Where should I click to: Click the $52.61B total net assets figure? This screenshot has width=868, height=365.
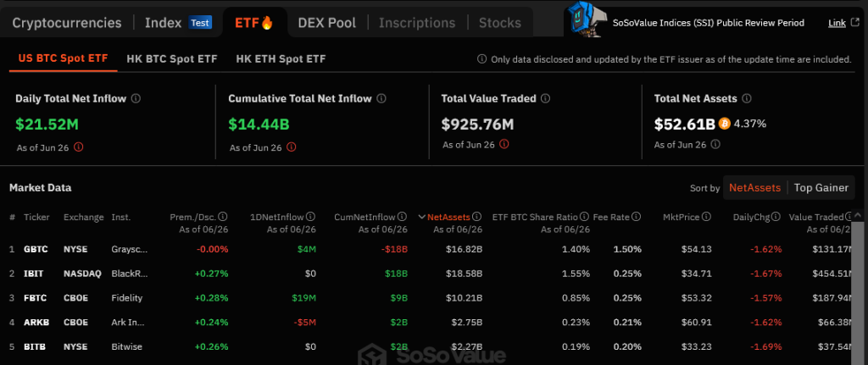click(x=685, y=124)
